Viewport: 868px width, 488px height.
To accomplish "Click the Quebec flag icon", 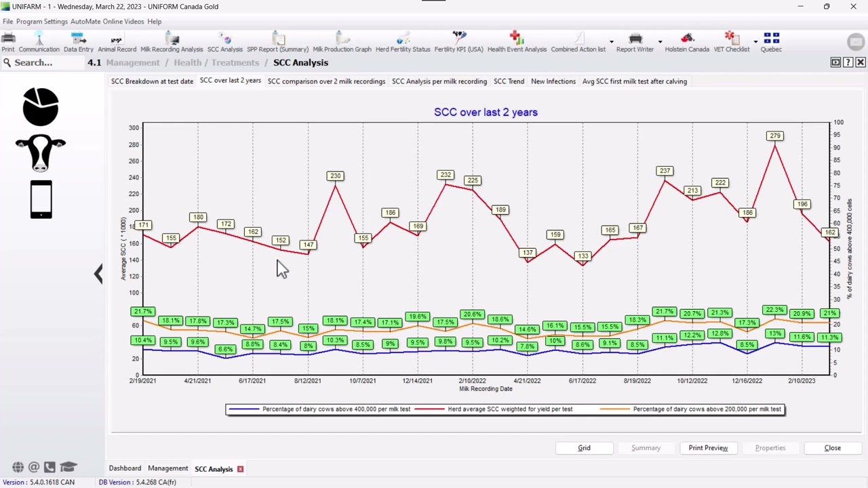I will [x=771, y=43].
